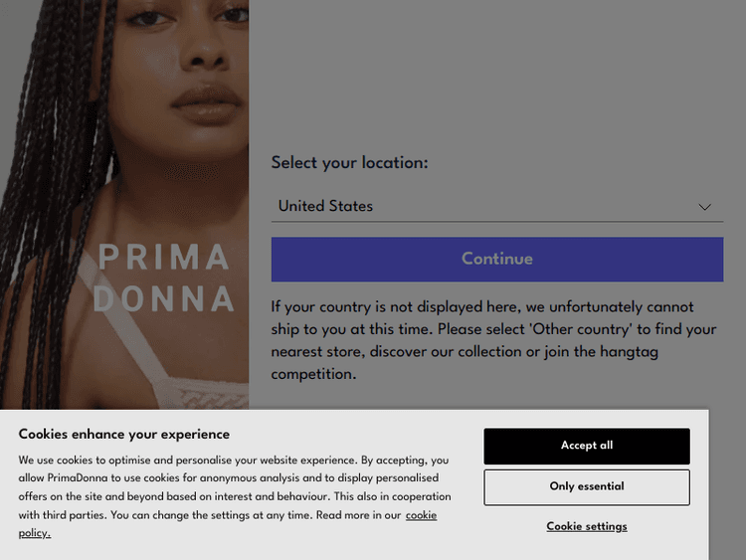Screen dimensions: 746x560
Task: Follow the cookie policy link
Action: point(421,515)
